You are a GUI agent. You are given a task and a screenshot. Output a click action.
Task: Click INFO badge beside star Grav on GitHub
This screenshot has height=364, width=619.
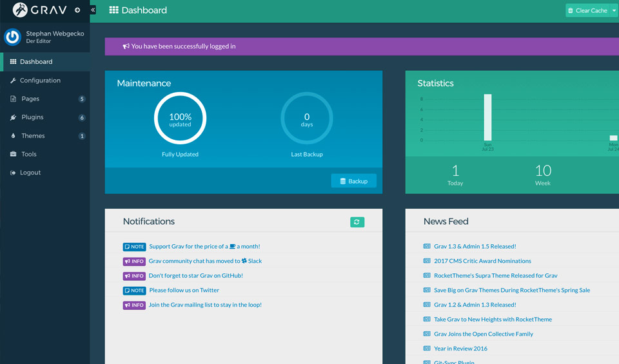(134, 276)
